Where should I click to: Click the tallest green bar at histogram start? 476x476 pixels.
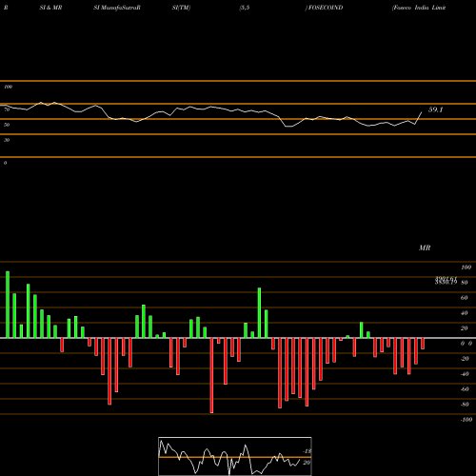coord(8,305)
